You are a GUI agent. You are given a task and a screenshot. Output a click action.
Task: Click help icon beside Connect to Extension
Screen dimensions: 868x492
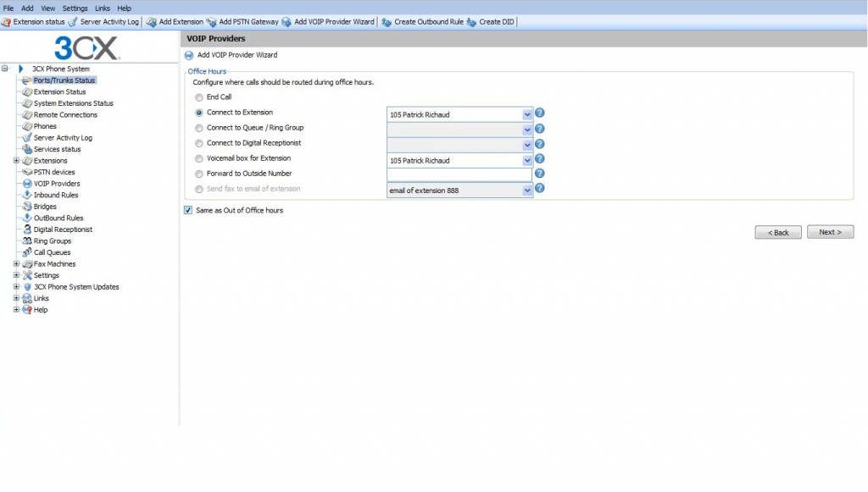coord(539,113)
